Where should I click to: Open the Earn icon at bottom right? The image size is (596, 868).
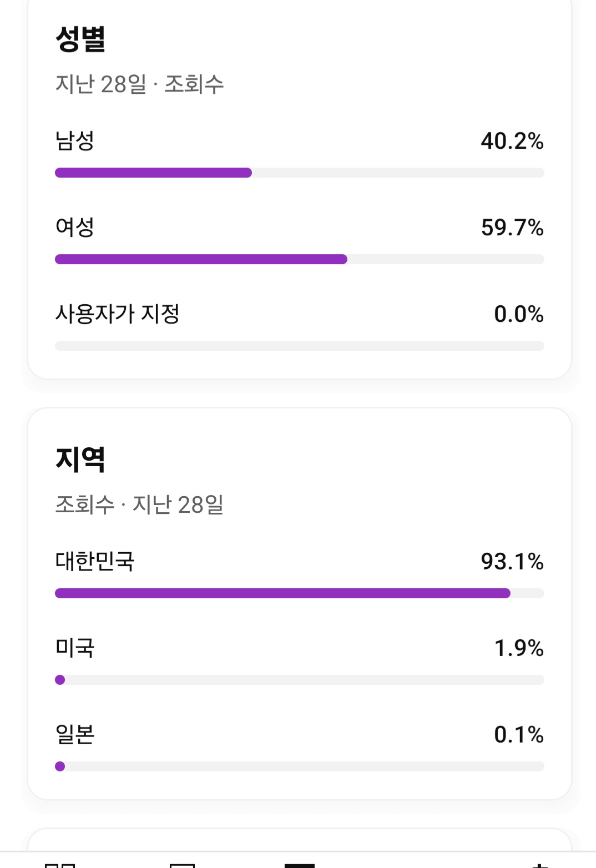539,865
